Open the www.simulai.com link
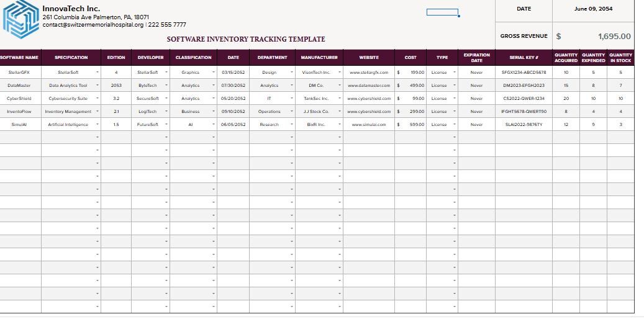This screenshot has width=644, height=319. (x=369, y=124)
